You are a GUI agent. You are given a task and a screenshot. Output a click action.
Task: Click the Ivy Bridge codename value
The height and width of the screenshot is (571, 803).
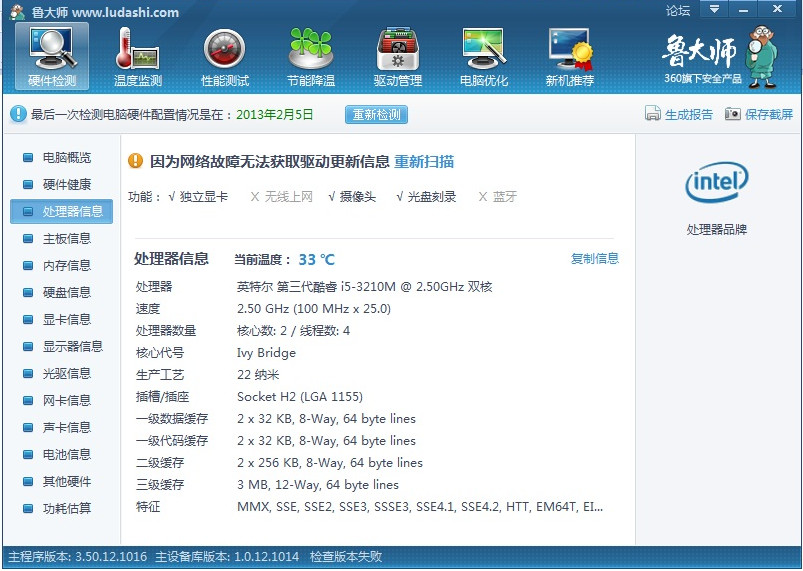[x=266, y=353]
